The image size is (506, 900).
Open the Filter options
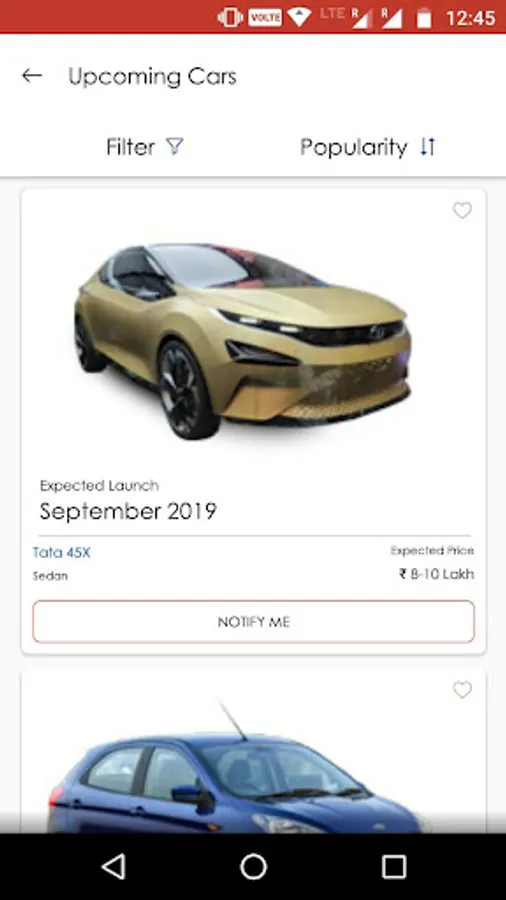[x=145, y=147]
